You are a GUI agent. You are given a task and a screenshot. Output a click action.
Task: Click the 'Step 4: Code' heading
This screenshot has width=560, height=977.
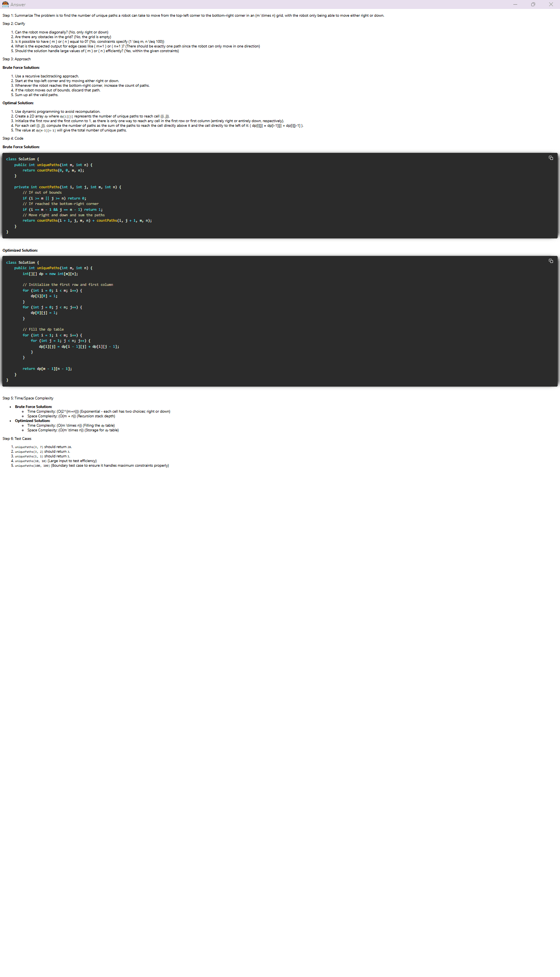click(x=13, y=138)
